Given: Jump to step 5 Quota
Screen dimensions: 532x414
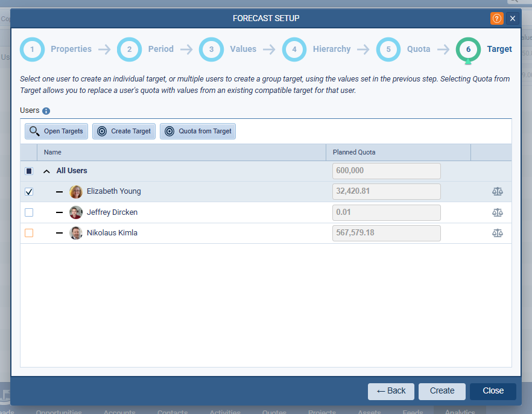Looking at the screenshot, I should pos(388,49).
